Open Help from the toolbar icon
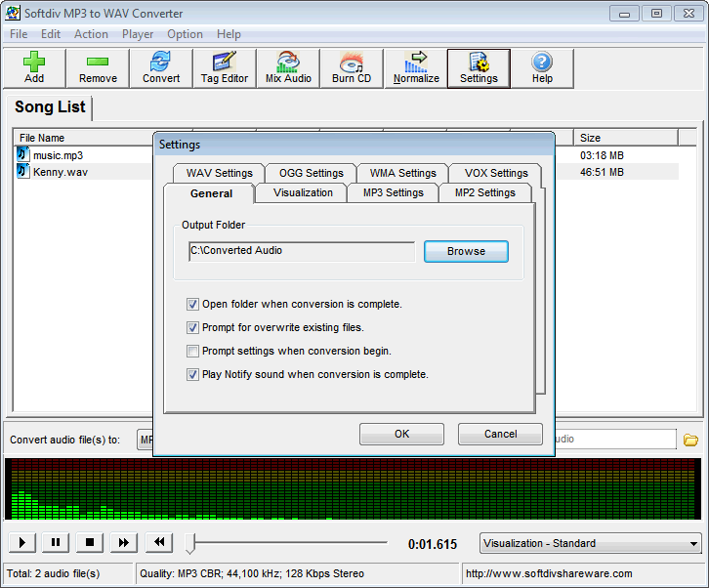The image size is (709, 588). pyautogui.click(x=542, y=67)
